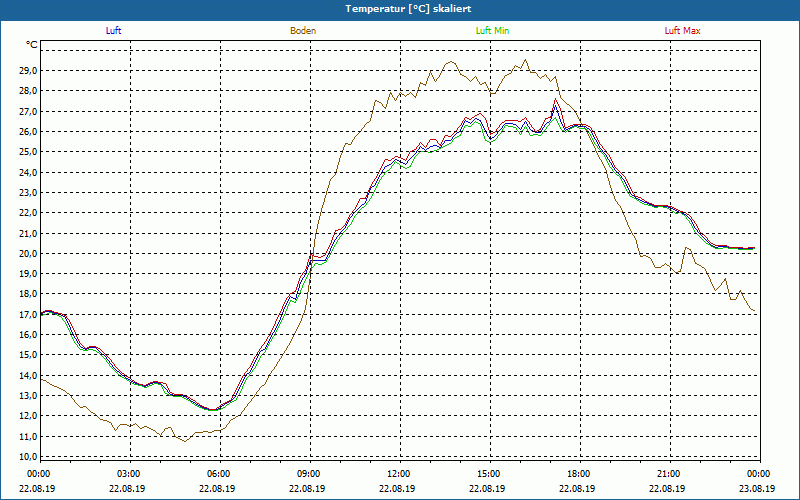The image size is (800, 500).
Task: Click the 14,0 y-axis value
Action: pyautogui.click(x=28, y=375)
